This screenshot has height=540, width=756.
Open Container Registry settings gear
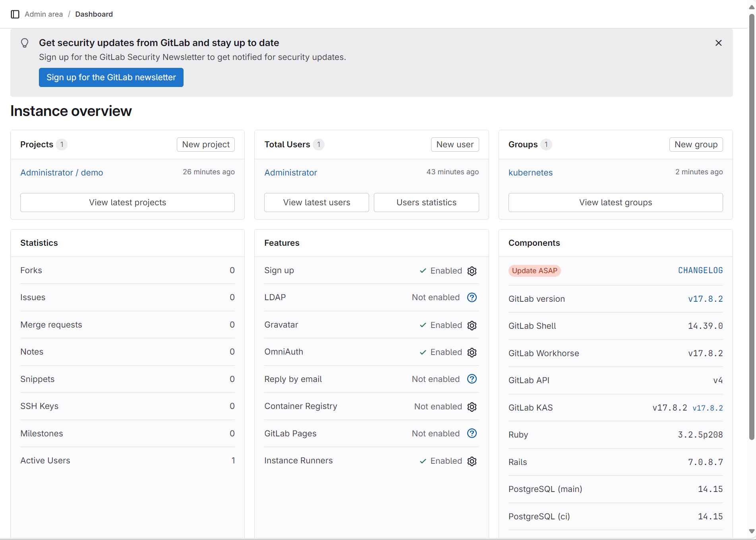(x=472, y=407)
